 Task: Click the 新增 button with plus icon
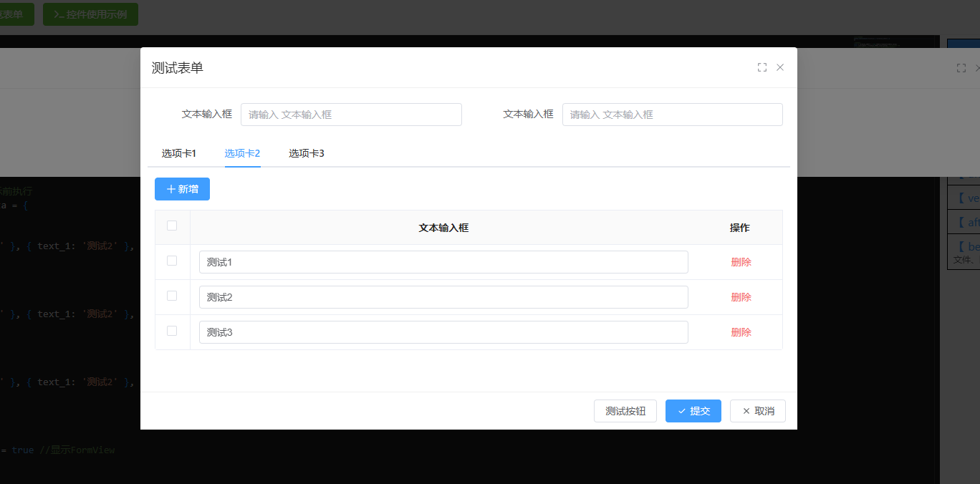[182, 189]
